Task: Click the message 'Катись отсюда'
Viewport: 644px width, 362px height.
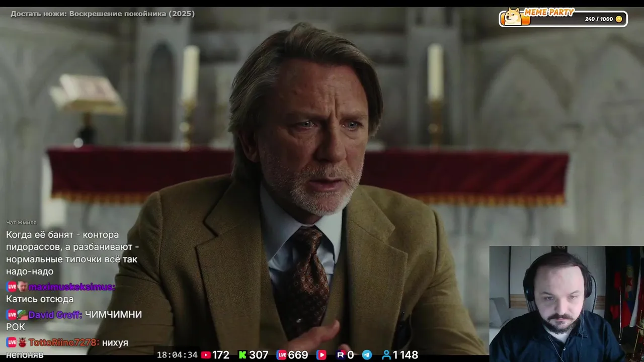Action: click(40, 299)
